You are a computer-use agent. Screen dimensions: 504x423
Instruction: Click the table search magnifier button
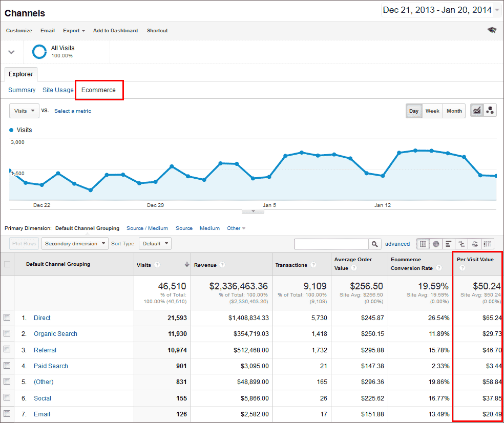375,244
